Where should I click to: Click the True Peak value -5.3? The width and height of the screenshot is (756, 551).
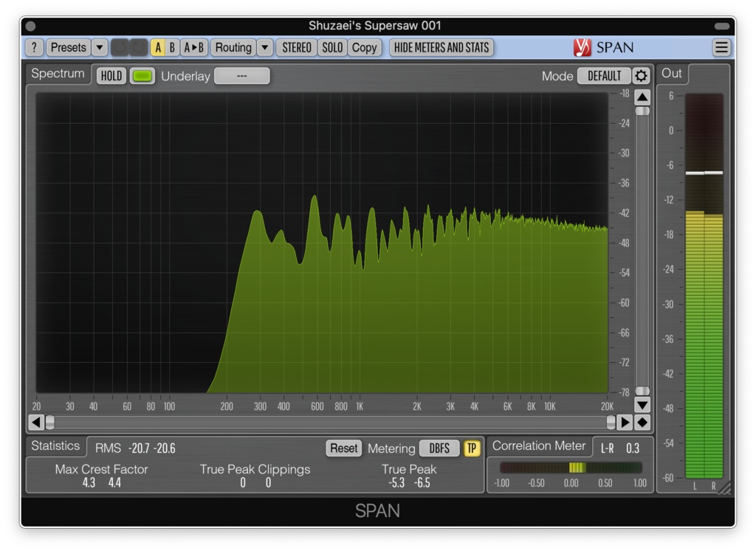396,483
